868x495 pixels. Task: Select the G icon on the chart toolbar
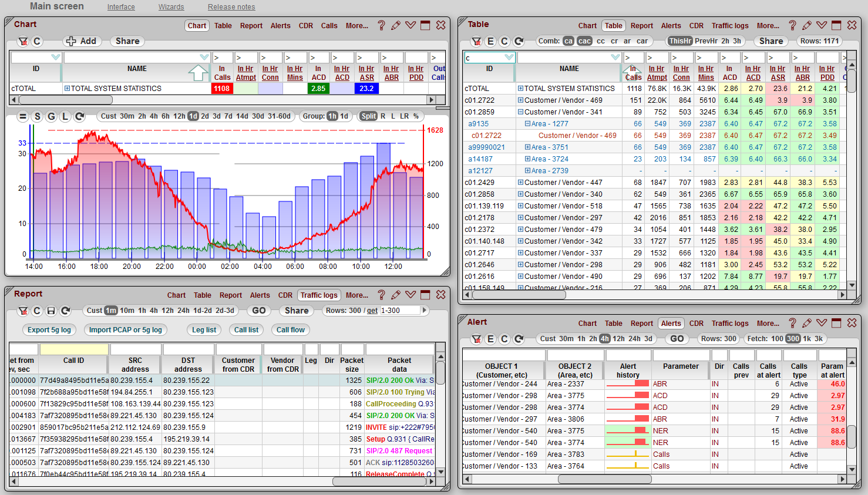[x=51, y=117]
